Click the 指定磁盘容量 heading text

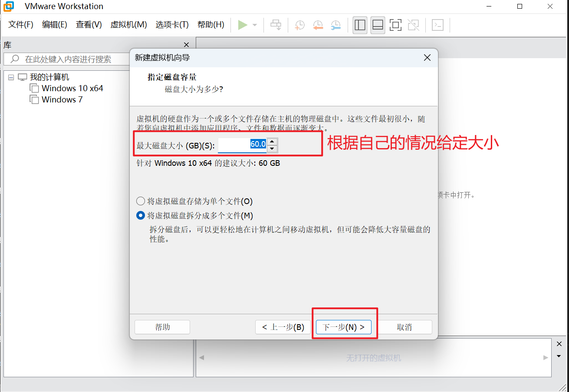point(172,77)
